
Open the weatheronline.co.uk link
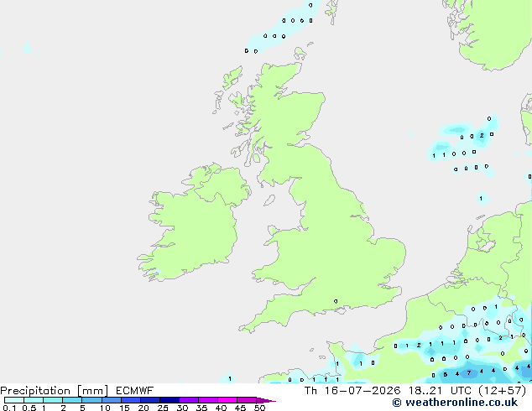455,403
